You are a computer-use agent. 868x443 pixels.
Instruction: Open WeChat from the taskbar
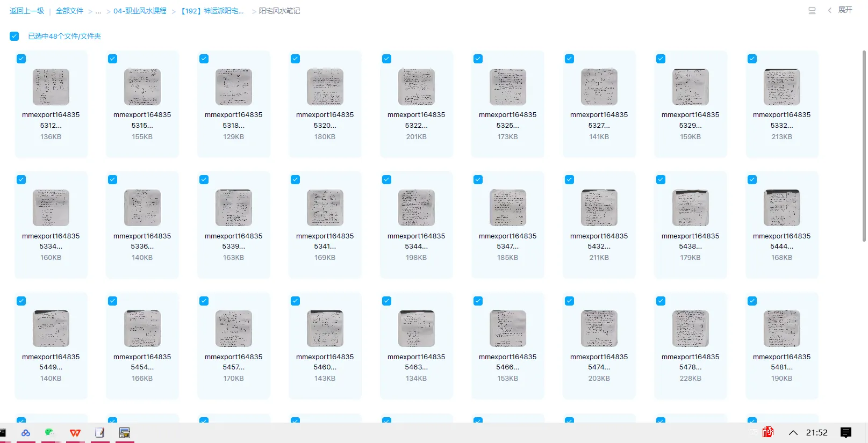[x=50, y=433]
